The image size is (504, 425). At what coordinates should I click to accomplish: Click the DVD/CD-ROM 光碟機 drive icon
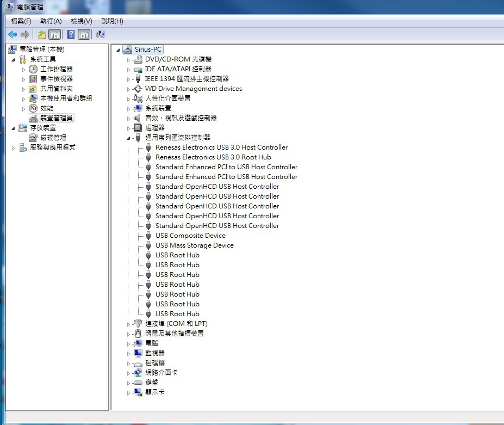tap(138, 59)
